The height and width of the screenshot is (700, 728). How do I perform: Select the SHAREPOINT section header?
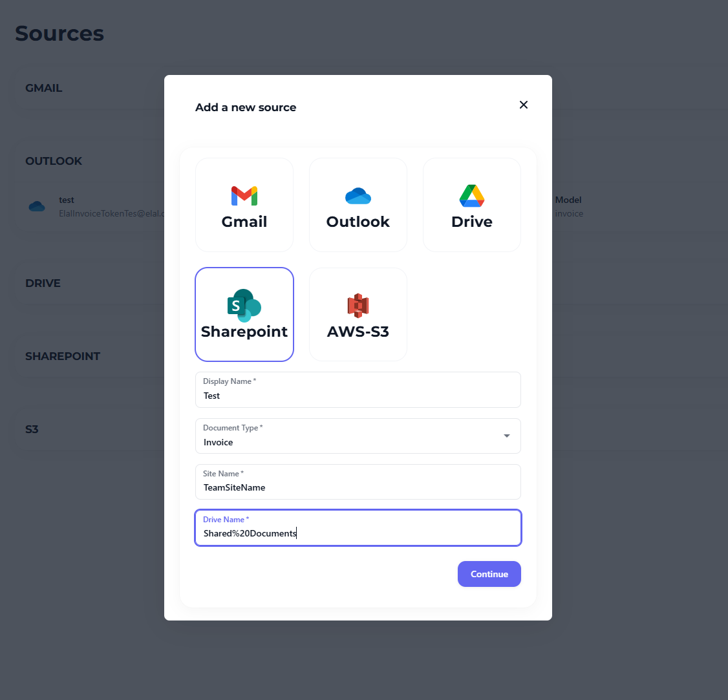(63, 357)
